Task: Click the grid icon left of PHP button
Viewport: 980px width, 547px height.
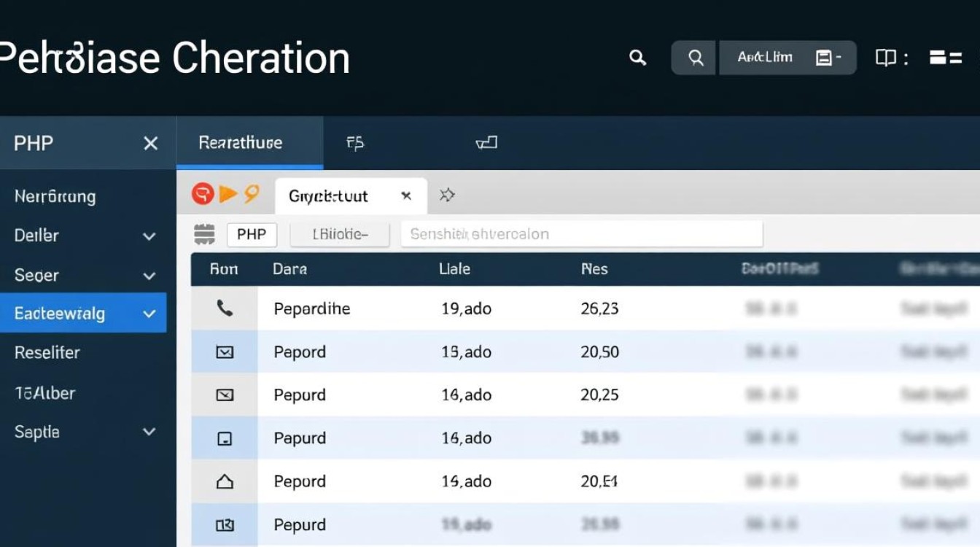Action: point(205,234)
